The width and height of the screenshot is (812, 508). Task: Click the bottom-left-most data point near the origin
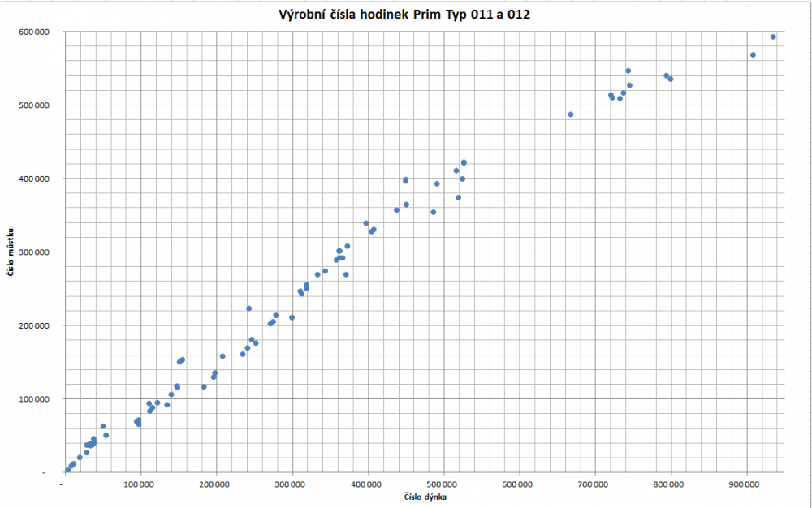tap(67, 469)
